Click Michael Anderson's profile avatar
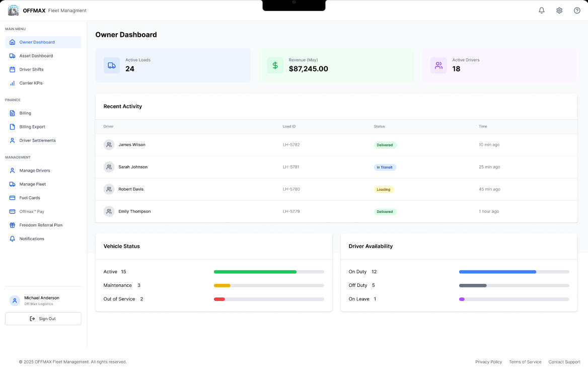The image size is (588, 380). pyautogui.click(x=15, y=300)
